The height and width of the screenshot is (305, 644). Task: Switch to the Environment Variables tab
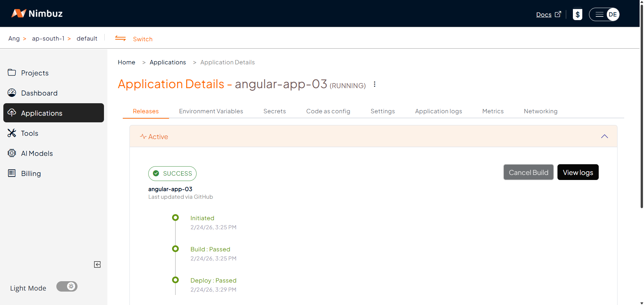[211, 111]
